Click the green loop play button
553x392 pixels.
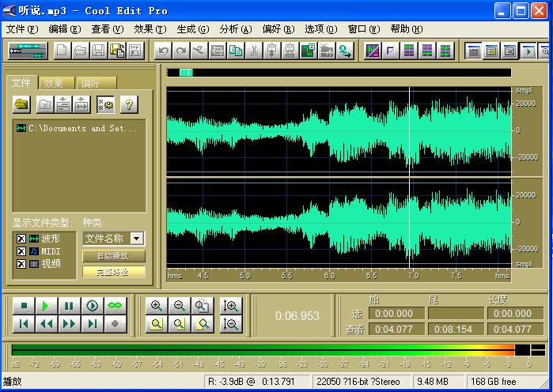point(116,306)
